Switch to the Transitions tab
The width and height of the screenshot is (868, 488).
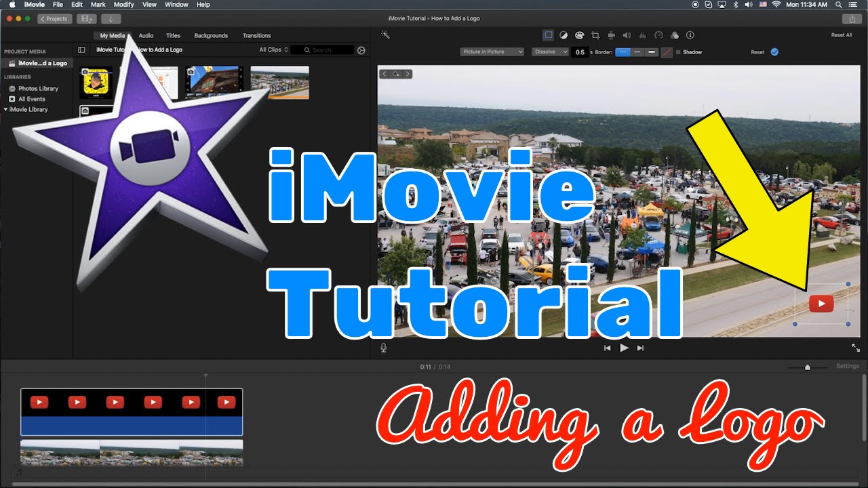click(257, 36)
